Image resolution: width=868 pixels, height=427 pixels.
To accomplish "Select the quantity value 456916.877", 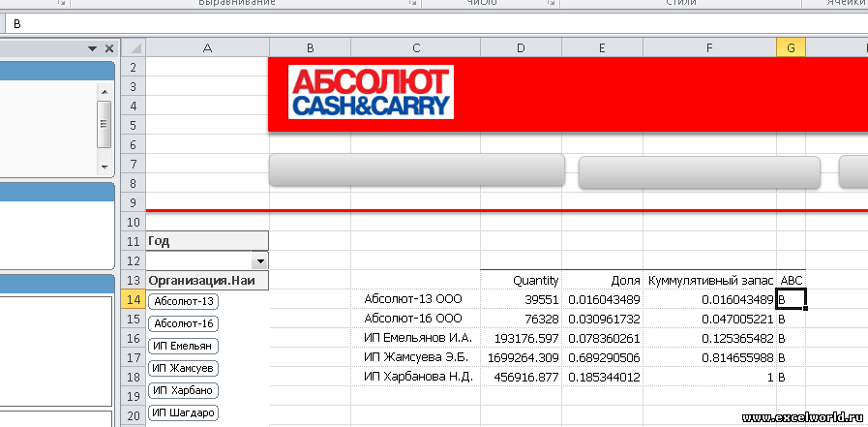I will coord(521,378).
